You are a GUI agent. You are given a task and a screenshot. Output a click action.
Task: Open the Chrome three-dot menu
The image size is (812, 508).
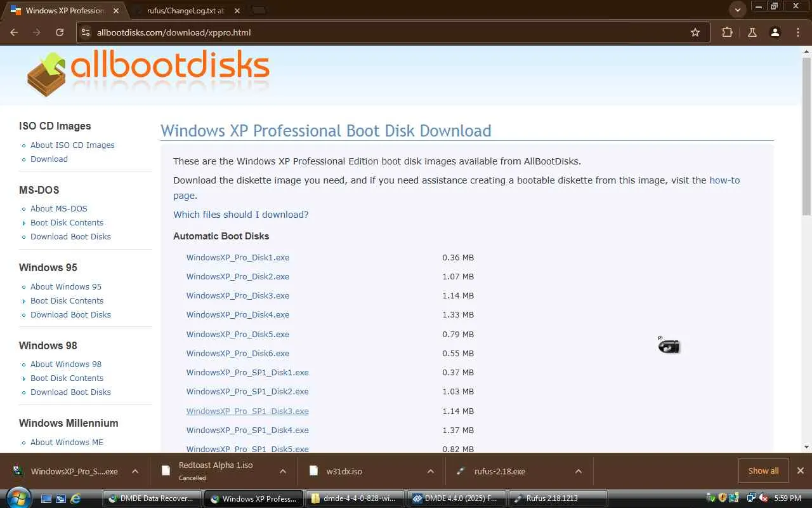[x=798, y=32]
